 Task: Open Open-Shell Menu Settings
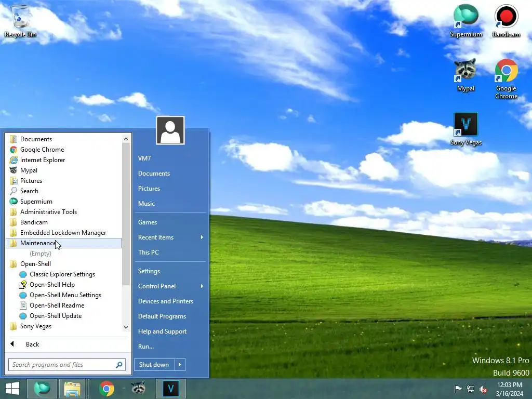point(64,295)
